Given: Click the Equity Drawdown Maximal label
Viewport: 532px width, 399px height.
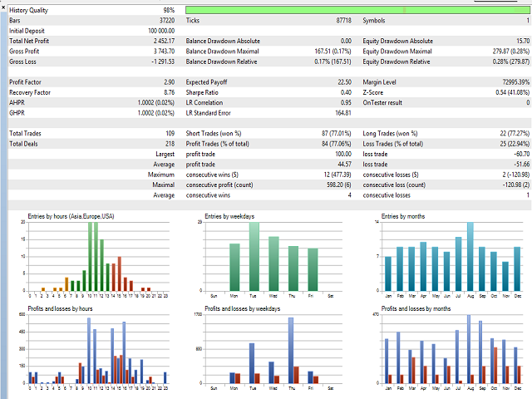Looking at the screenshot, I should [x=397, y=51].
